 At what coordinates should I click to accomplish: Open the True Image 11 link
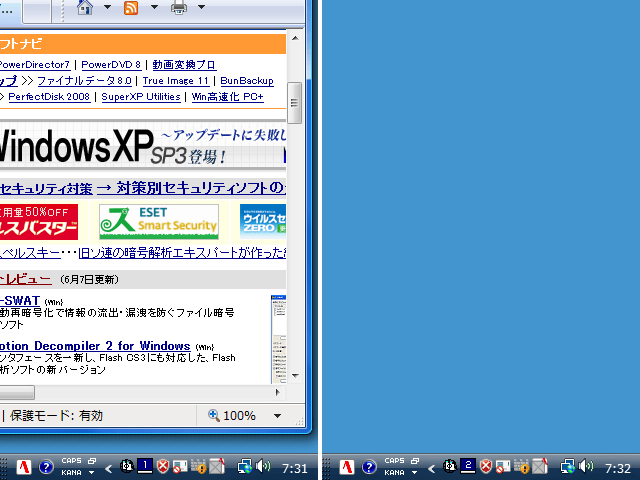pyautogui.click(x=176, y=81)
